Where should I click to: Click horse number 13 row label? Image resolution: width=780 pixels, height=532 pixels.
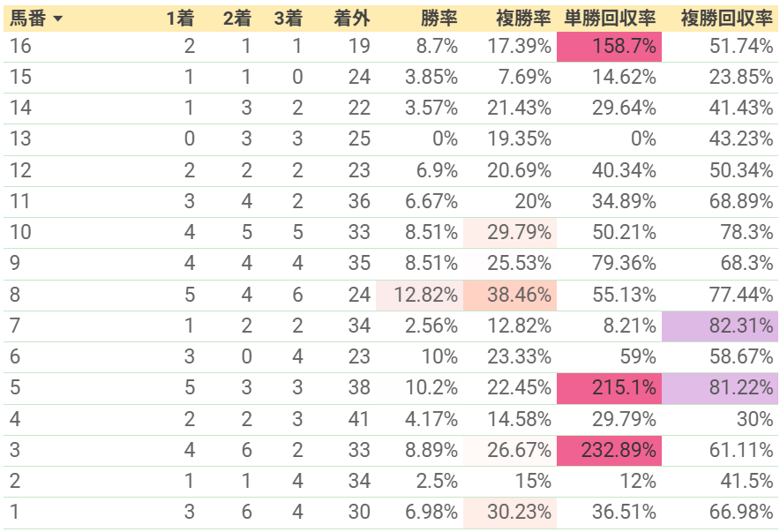(x=20, y=139)
